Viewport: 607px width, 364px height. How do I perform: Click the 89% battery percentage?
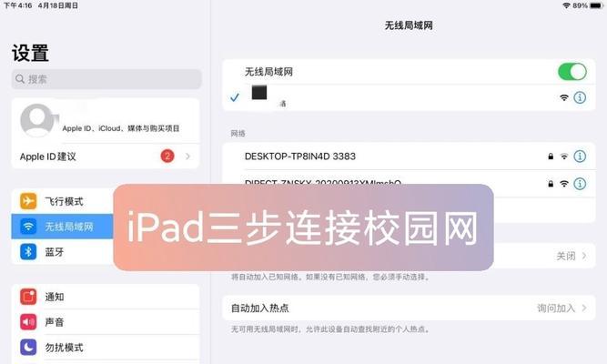(581, 5)
